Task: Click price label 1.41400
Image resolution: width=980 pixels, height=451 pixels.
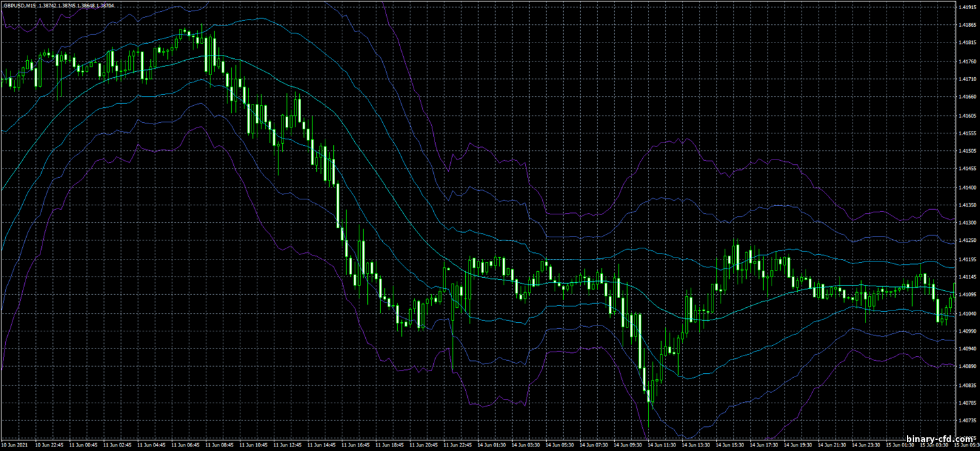Action: point(968,187)
